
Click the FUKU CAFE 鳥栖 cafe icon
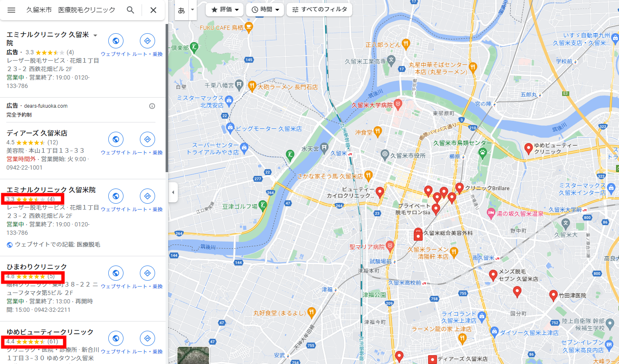pyautogui.click(x=249, y=28)
